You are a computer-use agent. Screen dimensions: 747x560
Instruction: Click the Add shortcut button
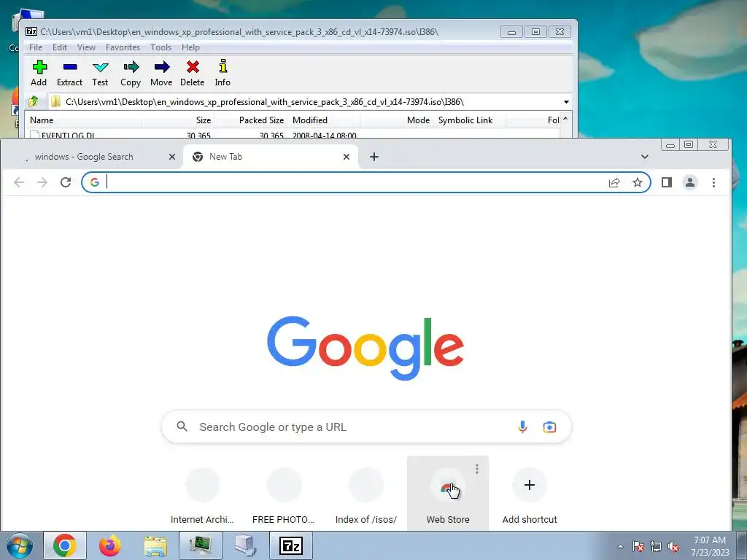530,494
